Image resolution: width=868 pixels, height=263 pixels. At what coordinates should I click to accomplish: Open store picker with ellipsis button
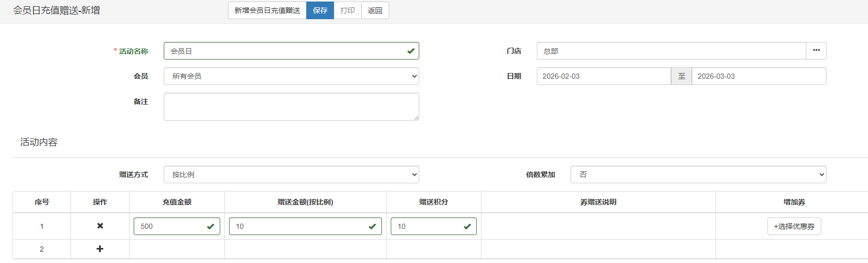816,51
